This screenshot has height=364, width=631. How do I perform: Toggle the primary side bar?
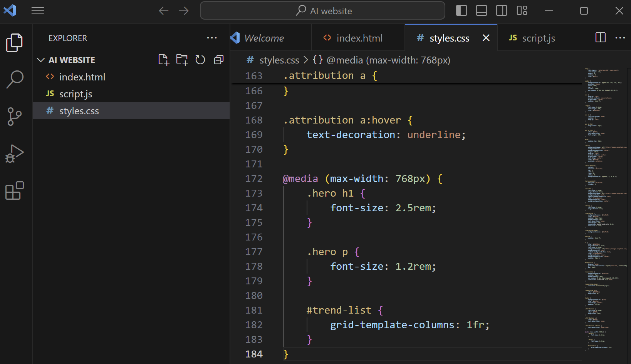pyautogui.click(x=461, y=11)
